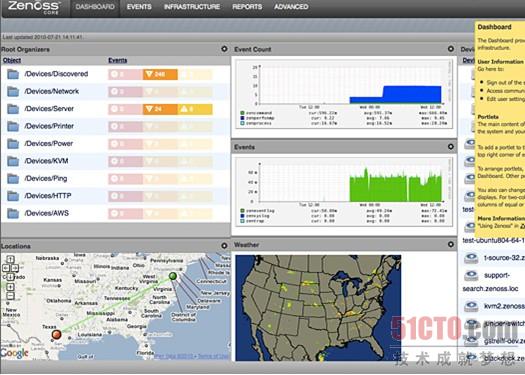Zoom in on the Locations map
Viewport: 525px width, 375px height.
click(x=10, y=287)
